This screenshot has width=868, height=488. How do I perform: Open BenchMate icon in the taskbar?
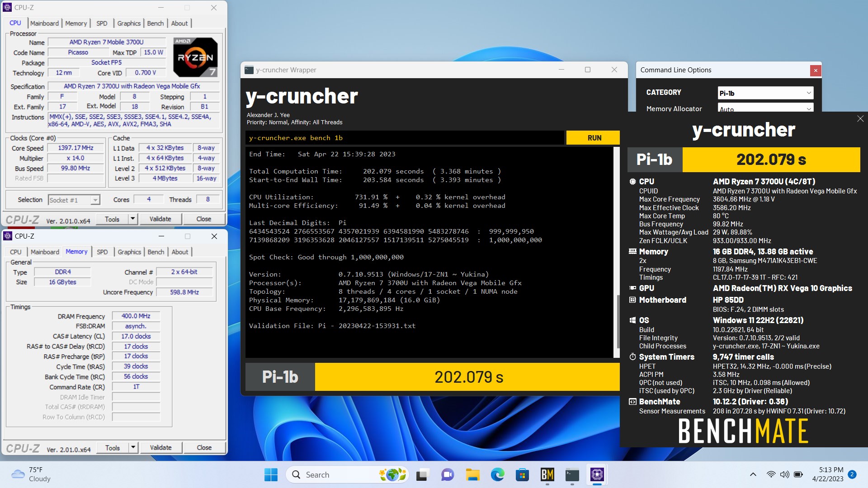point(547,474)
